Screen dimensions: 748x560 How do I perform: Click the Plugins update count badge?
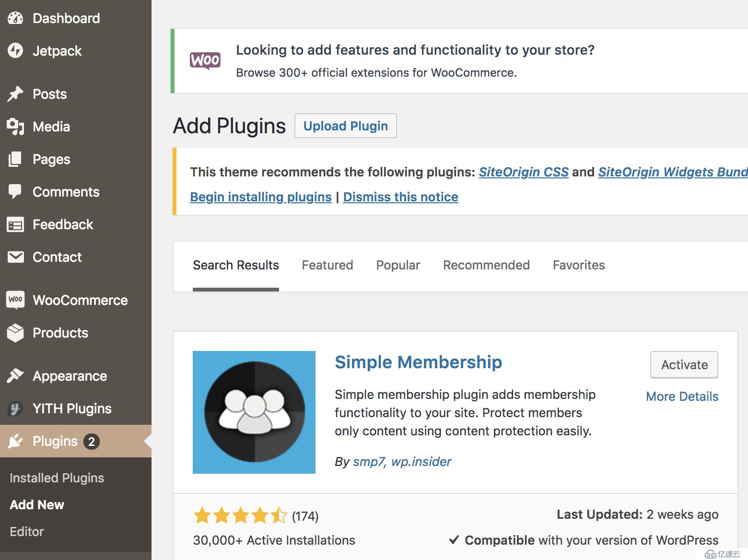click(x=92, y=442)
